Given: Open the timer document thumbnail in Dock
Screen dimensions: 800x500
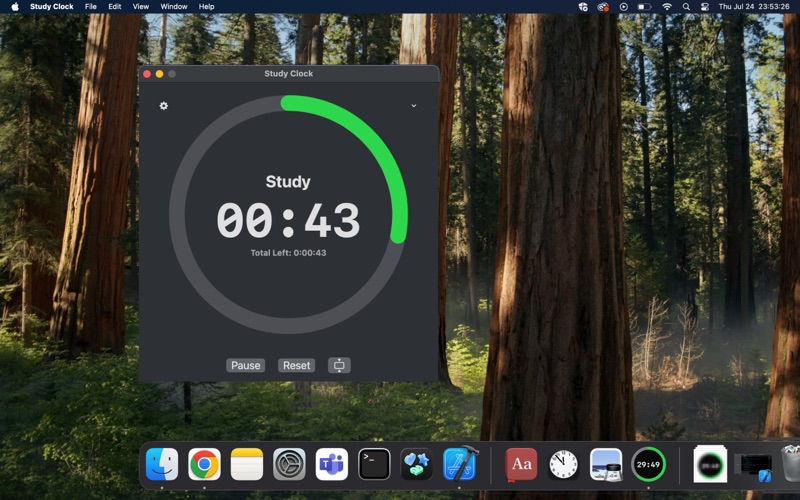Looking at the screenshot, I should [710, 464].
